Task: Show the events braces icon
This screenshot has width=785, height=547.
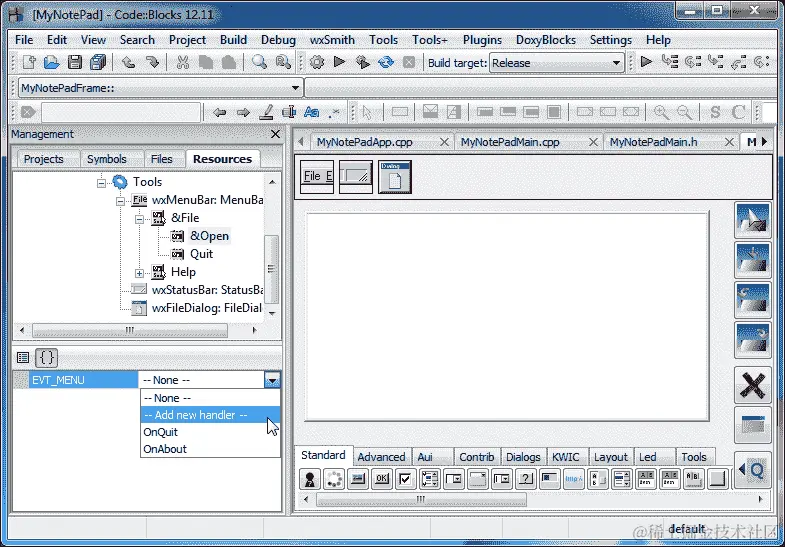Action: tap(47, 357)
